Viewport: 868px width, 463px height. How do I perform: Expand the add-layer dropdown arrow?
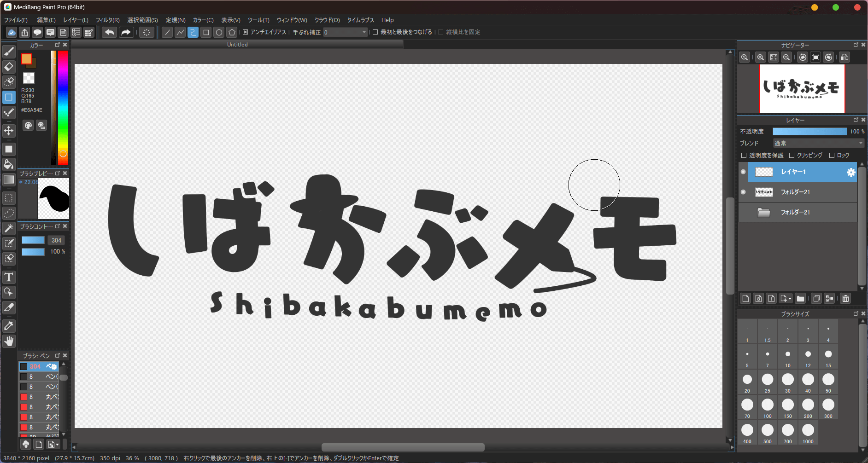[790, 299]
